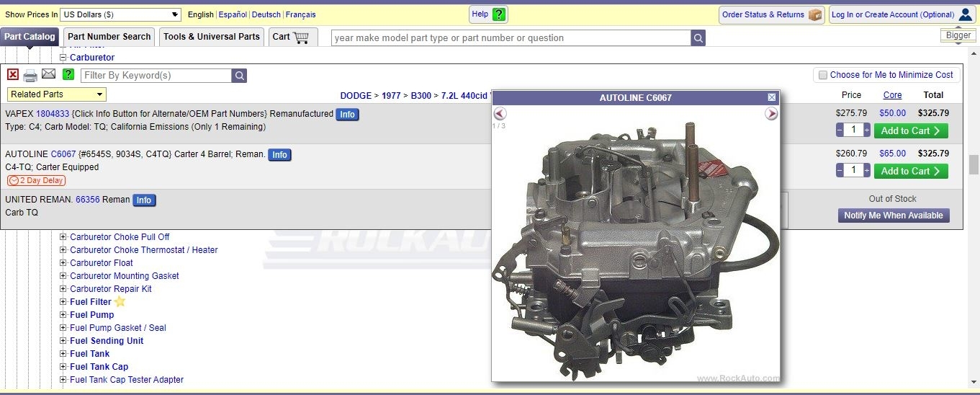Show next image in AUTOLINE C6067 popup
The height and width of the screenshot is (395, 980).
[x=771, y=113]
